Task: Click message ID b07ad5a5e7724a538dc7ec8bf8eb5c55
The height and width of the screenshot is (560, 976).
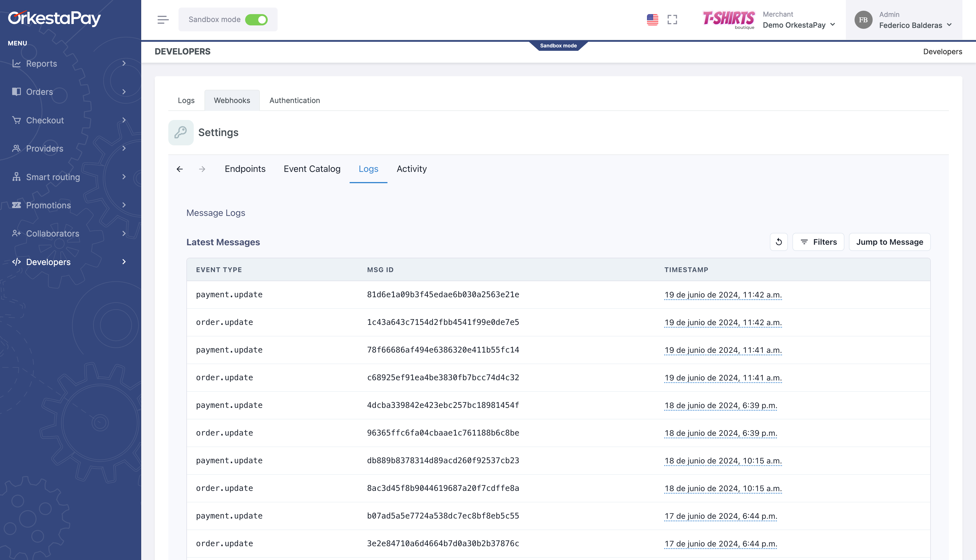Action: click(443, 516)
